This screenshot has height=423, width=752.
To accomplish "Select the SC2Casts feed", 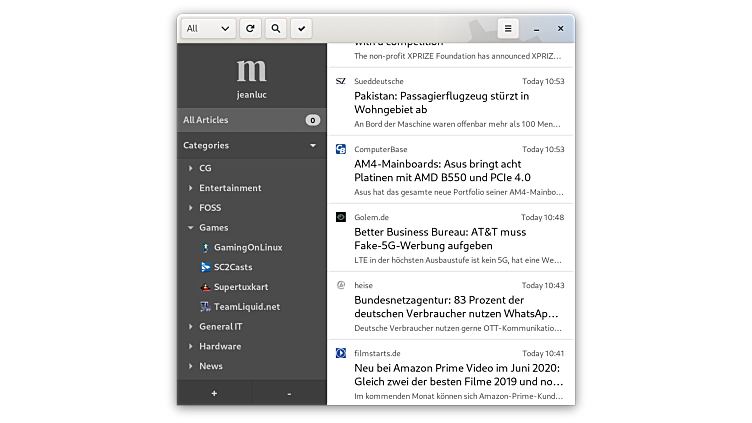I will click(x=234, y=267).
